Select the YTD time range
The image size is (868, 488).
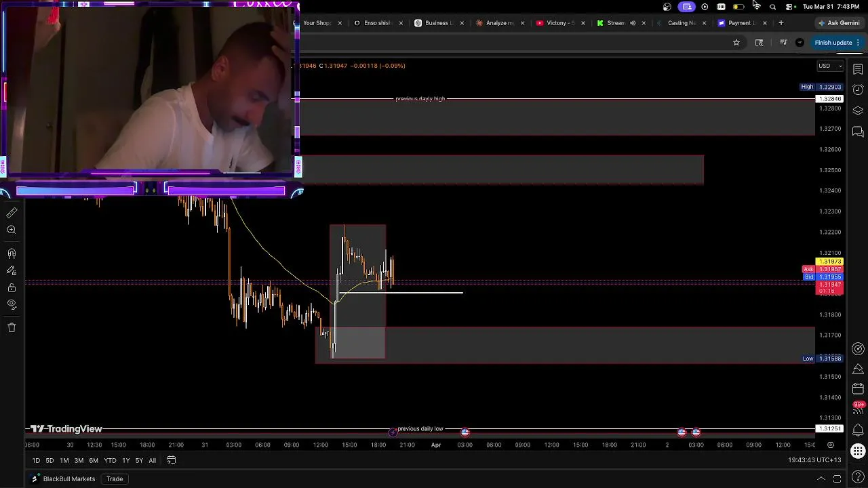(x=110, y=461)
